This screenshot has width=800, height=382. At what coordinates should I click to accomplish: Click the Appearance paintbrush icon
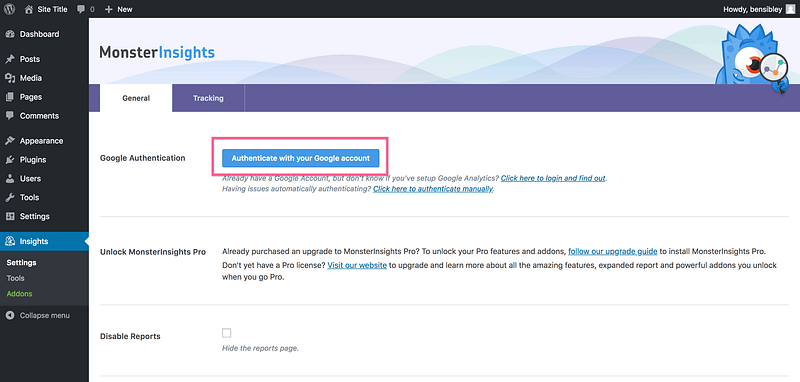10,141
